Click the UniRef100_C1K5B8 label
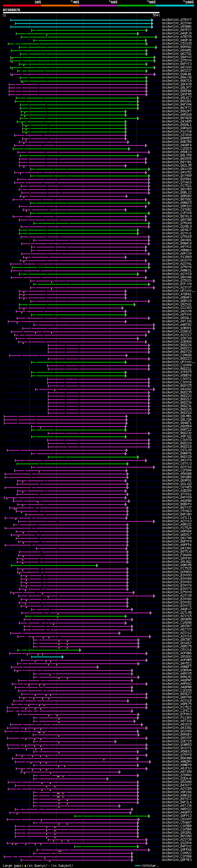197x868 pixels. [177, 826]
